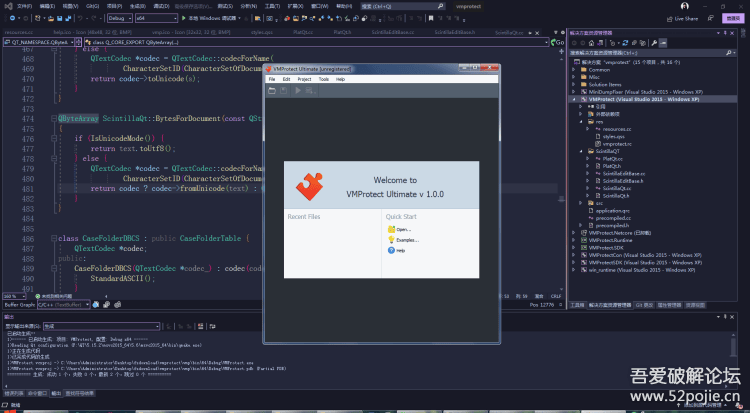Click the open folder icon in VMProtect toolbar
750x413 pixels.
tap(272, 90)
